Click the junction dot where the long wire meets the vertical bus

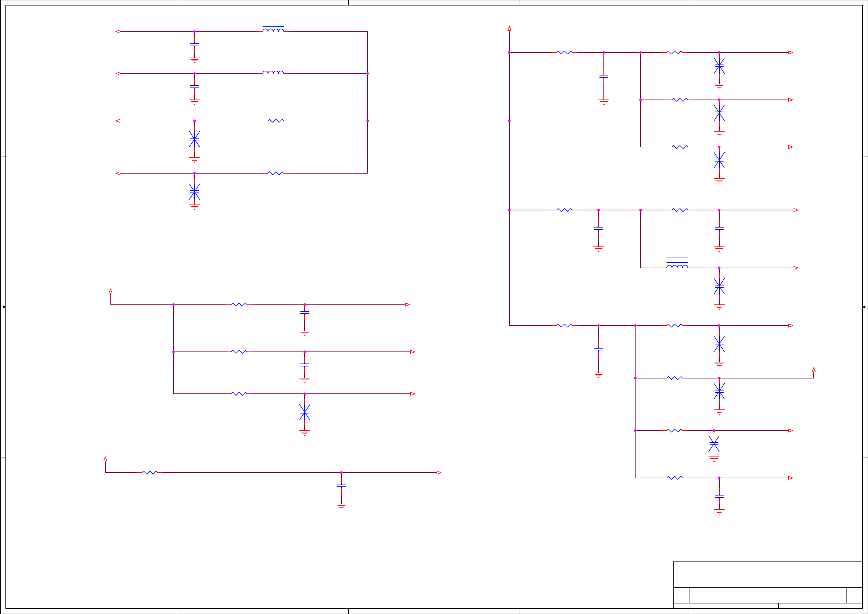click(509, 121)
